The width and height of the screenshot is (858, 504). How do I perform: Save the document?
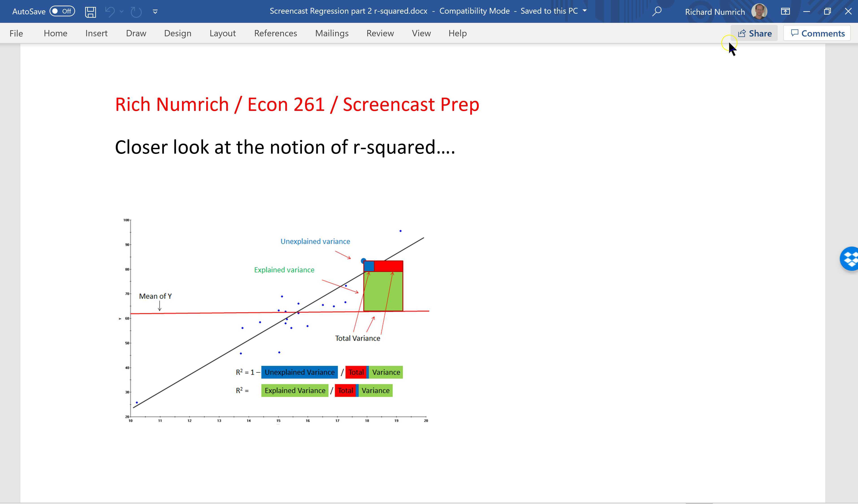(x=90, y=11)
